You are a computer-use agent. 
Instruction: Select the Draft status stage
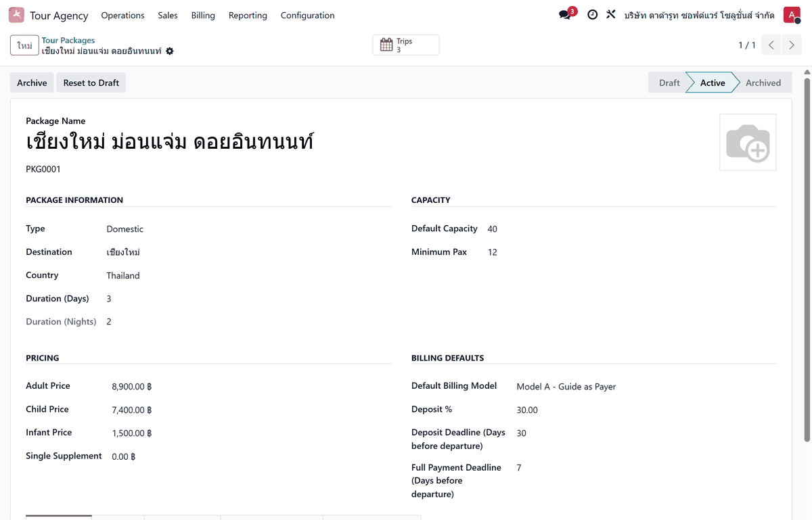point(669,82)
